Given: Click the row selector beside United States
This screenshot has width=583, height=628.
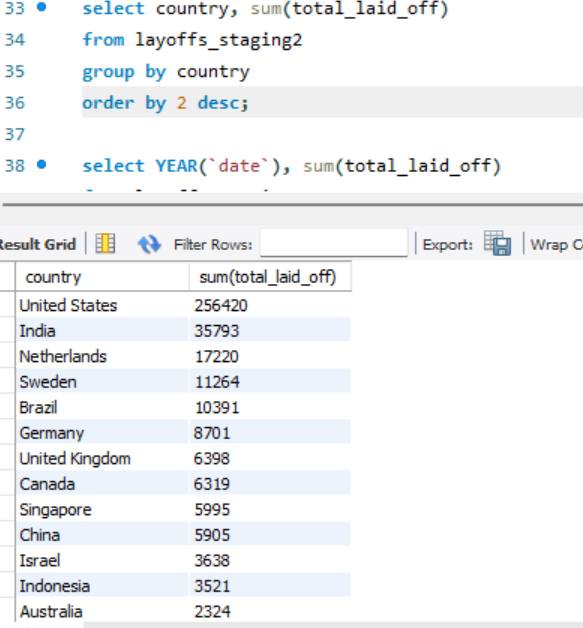Looking at the screenshot, I should 8,305.
